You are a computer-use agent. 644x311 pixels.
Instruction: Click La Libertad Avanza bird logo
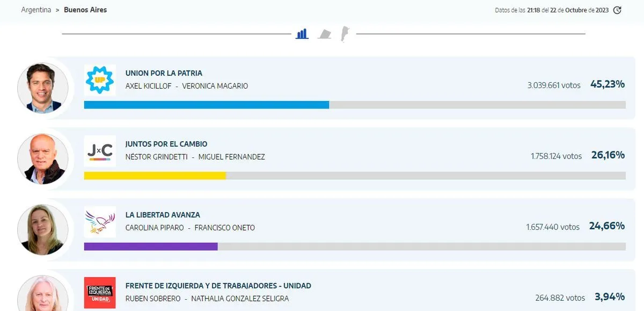(x=100, y=222)
